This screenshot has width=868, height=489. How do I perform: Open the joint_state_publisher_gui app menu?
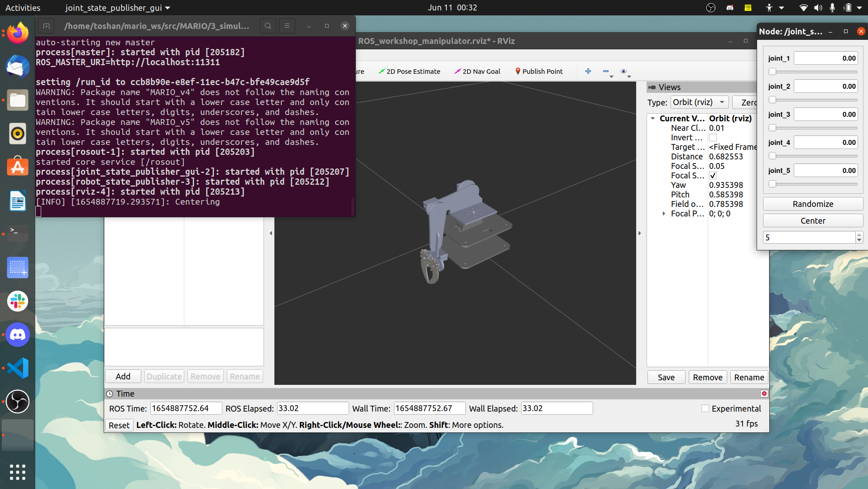point(118,8)
